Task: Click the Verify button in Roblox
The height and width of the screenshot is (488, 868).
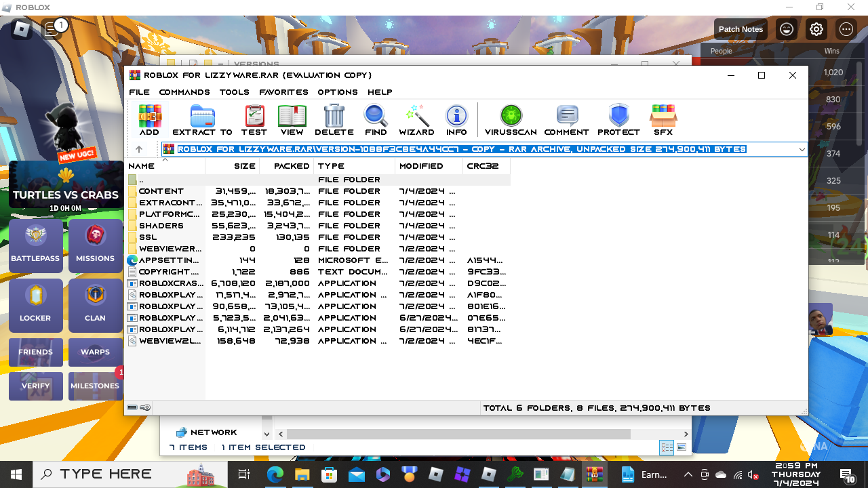Action: [35, 386]
